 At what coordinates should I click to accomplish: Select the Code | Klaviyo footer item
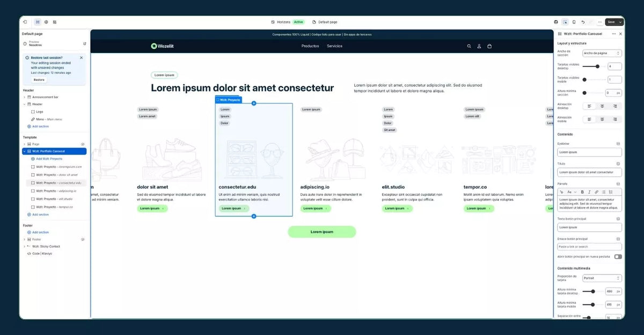(x=39, y=254)
